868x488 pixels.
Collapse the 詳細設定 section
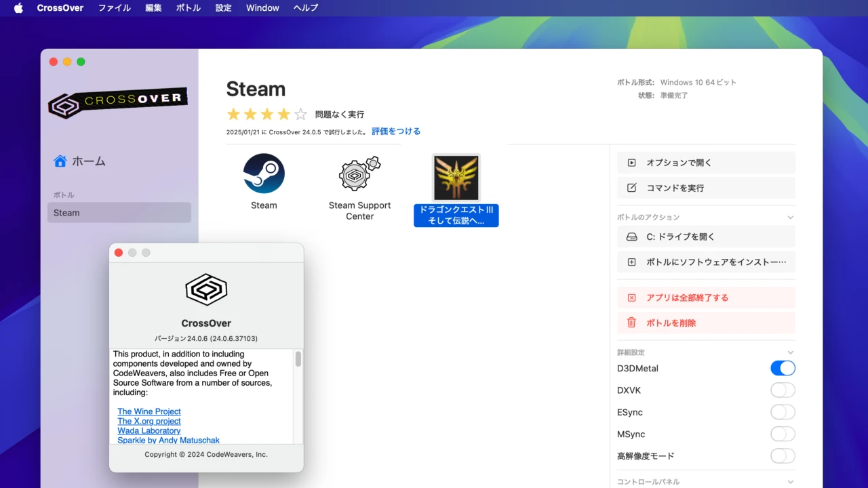click(790, 352)
